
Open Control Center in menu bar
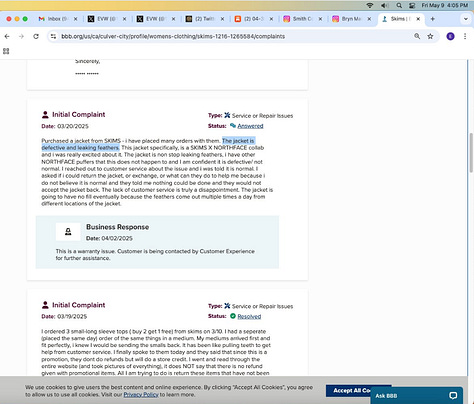[x=412, y=5]
